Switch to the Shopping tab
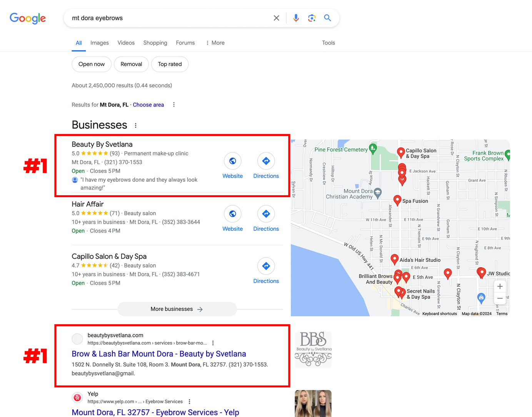 (155, 43)
